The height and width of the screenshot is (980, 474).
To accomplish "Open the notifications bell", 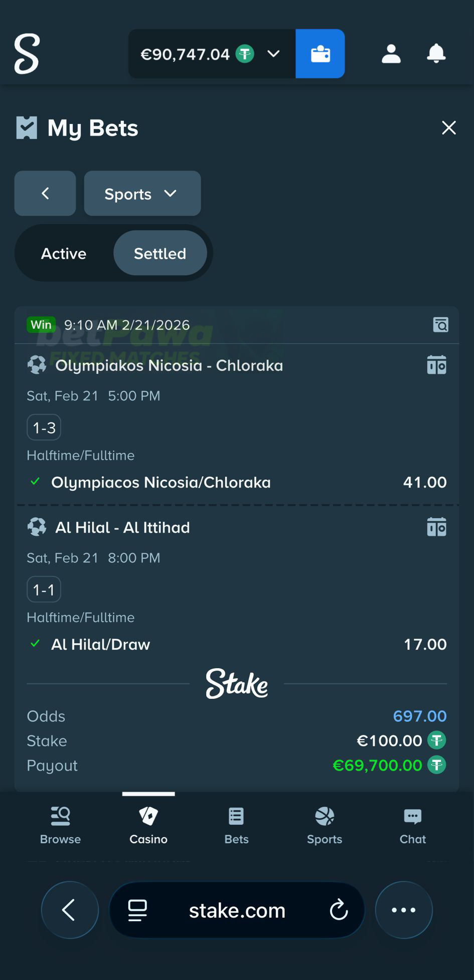I will pyautogui.click(x=436, y=54).
